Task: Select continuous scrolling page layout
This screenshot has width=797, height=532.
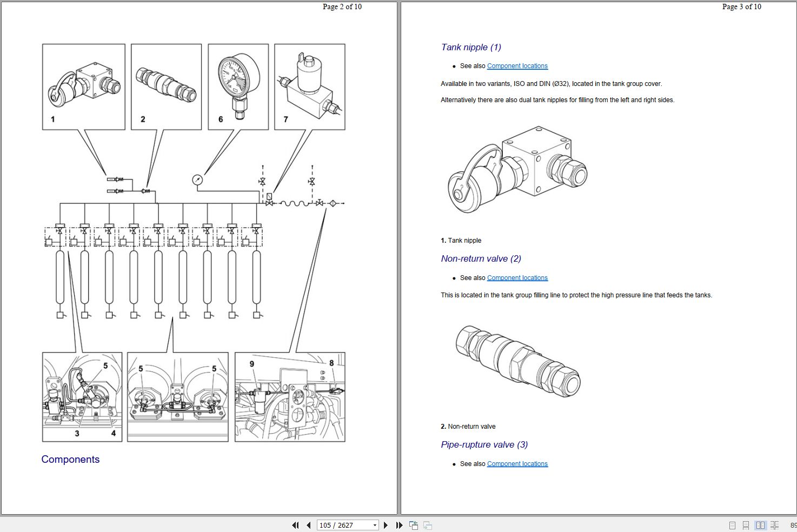Action: pyautogui.click(x=746, y=525)
